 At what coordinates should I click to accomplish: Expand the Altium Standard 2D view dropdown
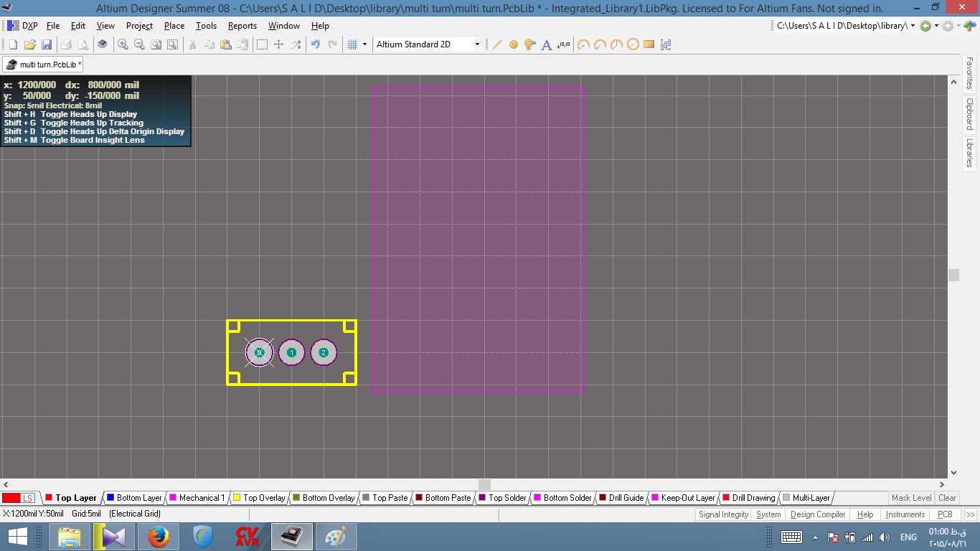[477, 44]
